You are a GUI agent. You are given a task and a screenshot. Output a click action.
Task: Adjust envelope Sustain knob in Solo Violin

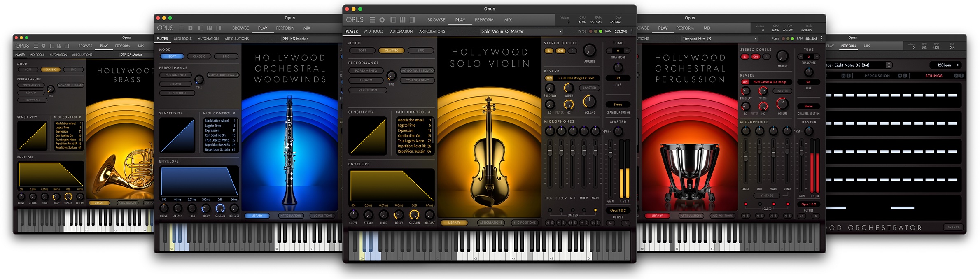point(414,214)
